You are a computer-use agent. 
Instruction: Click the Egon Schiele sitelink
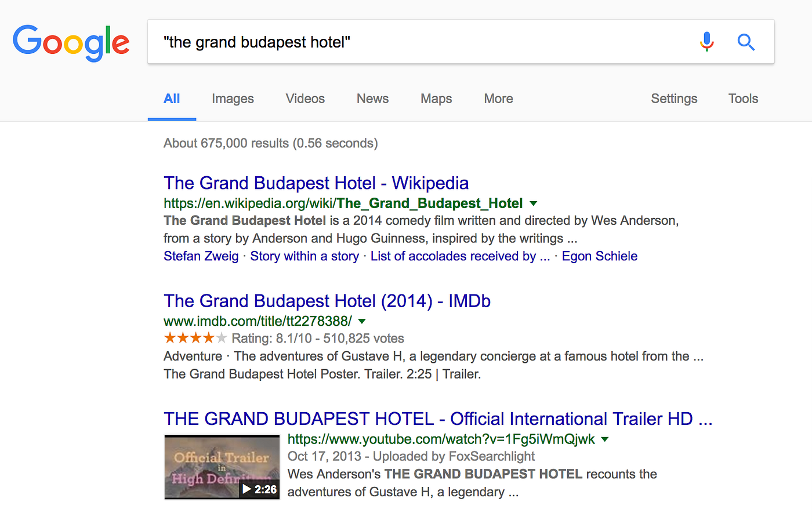pyautogui.click(x=600, y=256)
